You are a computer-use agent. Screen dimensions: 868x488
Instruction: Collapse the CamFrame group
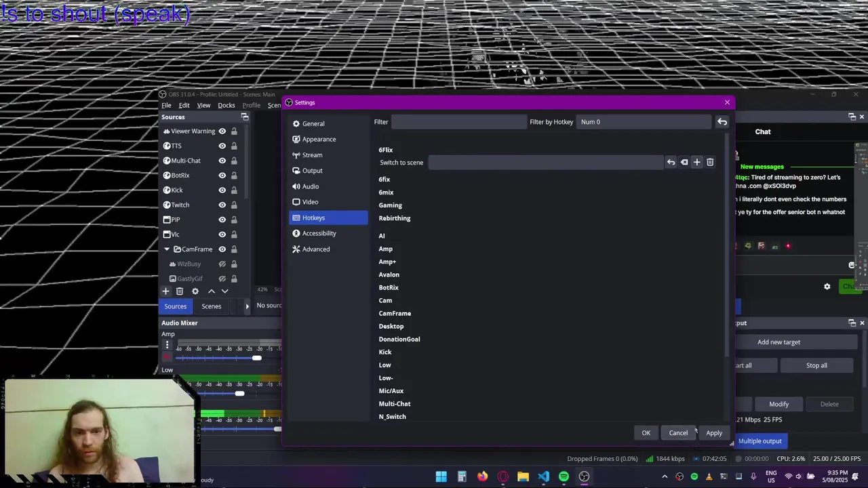coord(167,249)
